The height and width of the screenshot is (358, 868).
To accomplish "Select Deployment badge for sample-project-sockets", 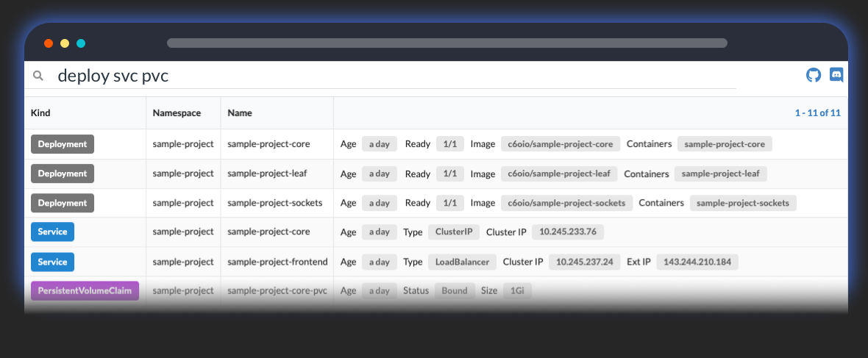I will [63, 203].
